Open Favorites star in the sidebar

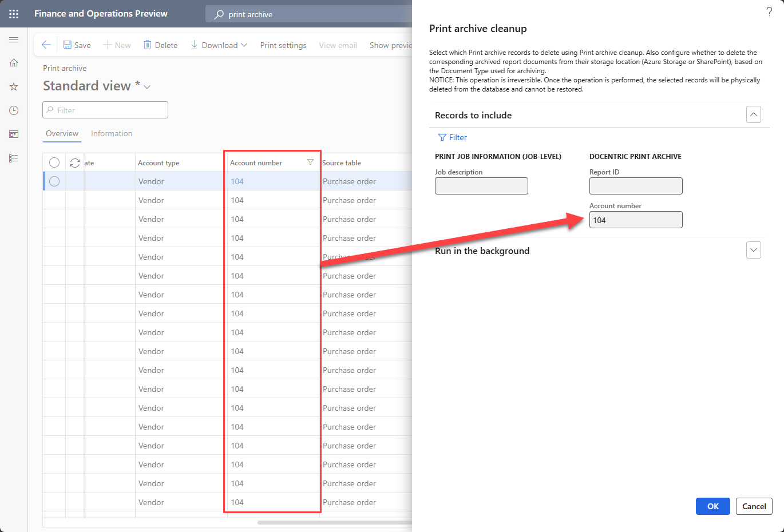(14, 87)
